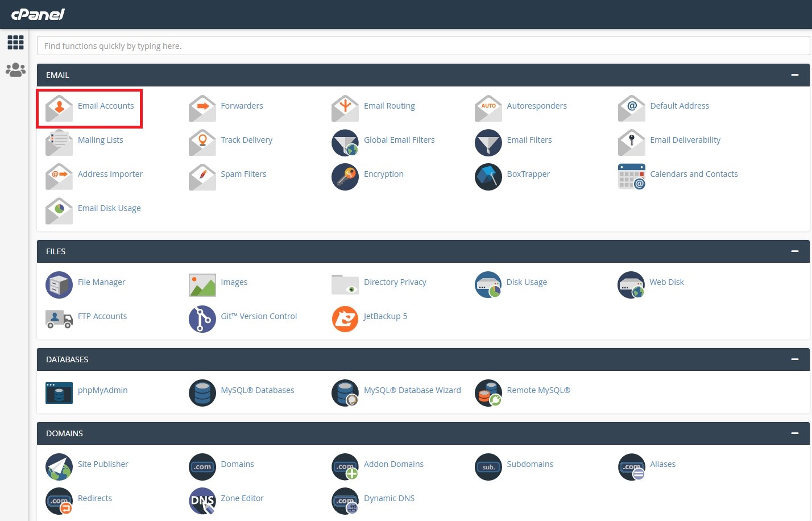Click the FTP Accounts truck icon
The height and width of the screenshot is (521, 812).
click(59, 319)
